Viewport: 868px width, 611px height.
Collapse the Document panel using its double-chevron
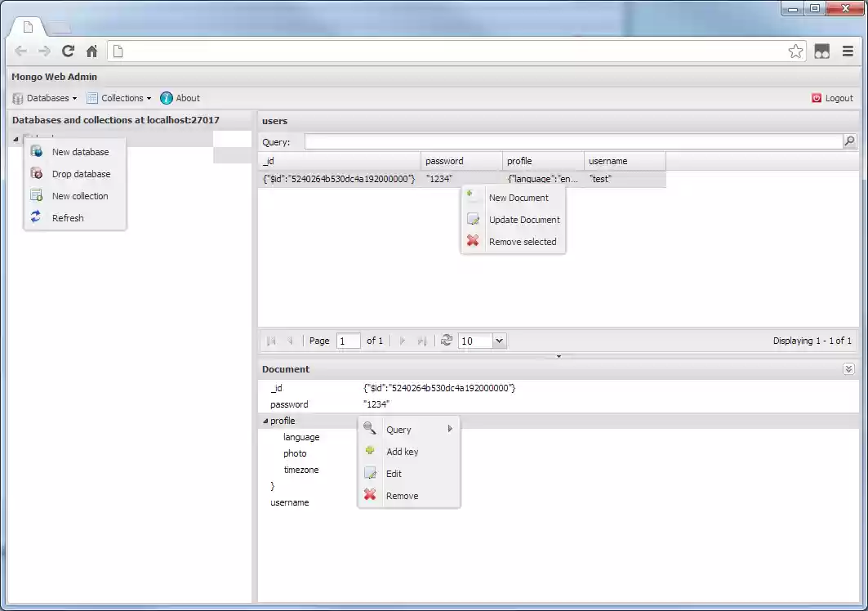848,368
